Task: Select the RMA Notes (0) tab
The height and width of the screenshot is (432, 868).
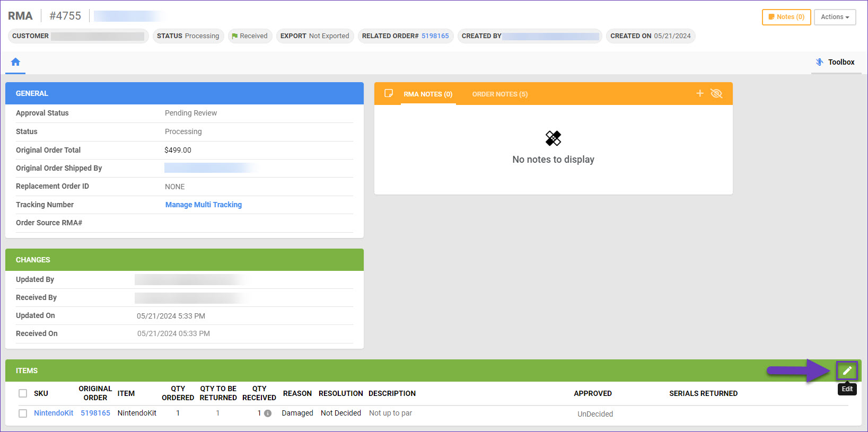Action: (427, 94)
